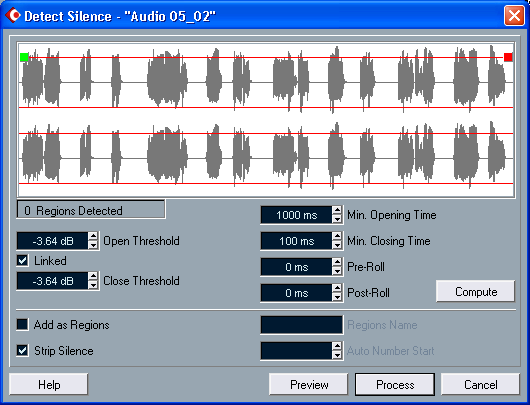The image size is (530, 405).
Task: Increase Open Threshold with up arrow
Action: click(94, 236)
